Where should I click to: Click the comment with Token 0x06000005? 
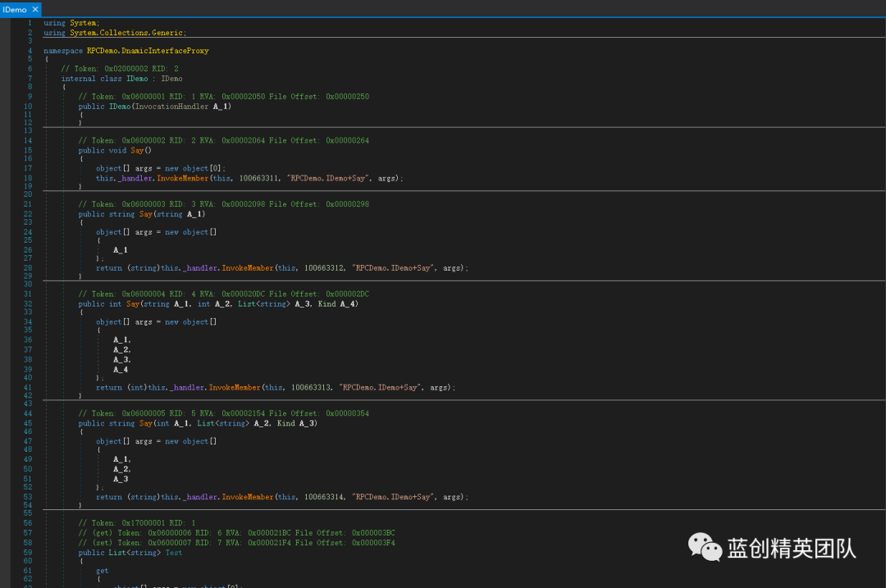pos(224,413)
